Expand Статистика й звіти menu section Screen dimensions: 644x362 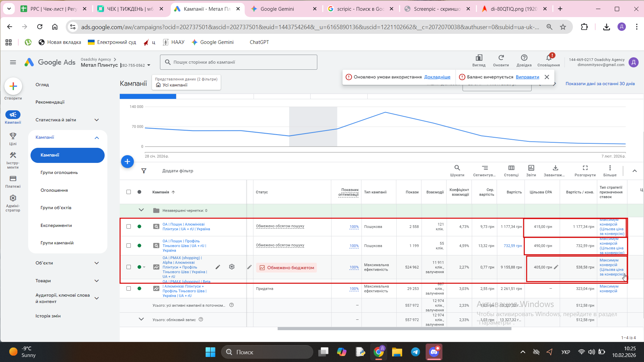coord(97,120)
